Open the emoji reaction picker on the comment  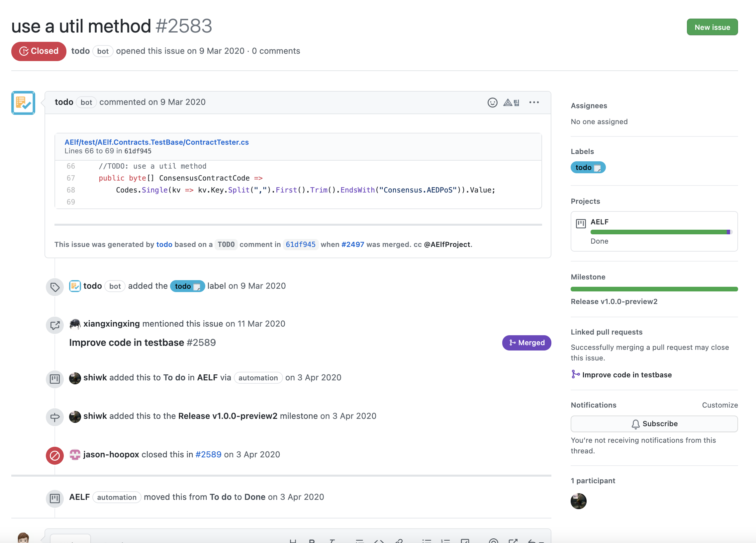(492, 102)
